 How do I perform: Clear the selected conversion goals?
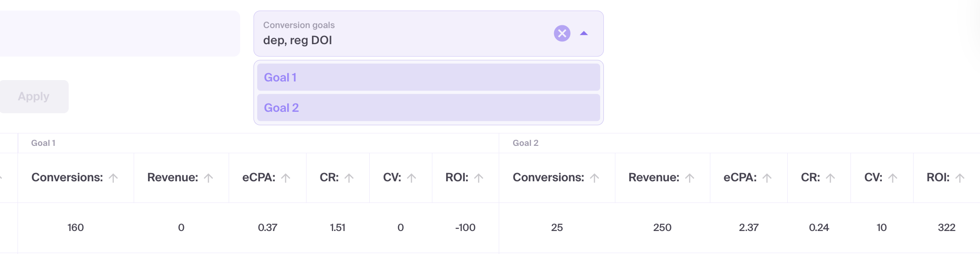click(562, 33)
